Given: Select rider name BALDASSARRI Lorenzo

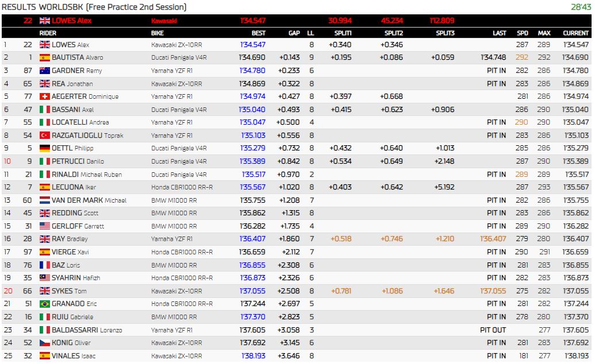Looking at the screenshot, I should click(87, 330).
